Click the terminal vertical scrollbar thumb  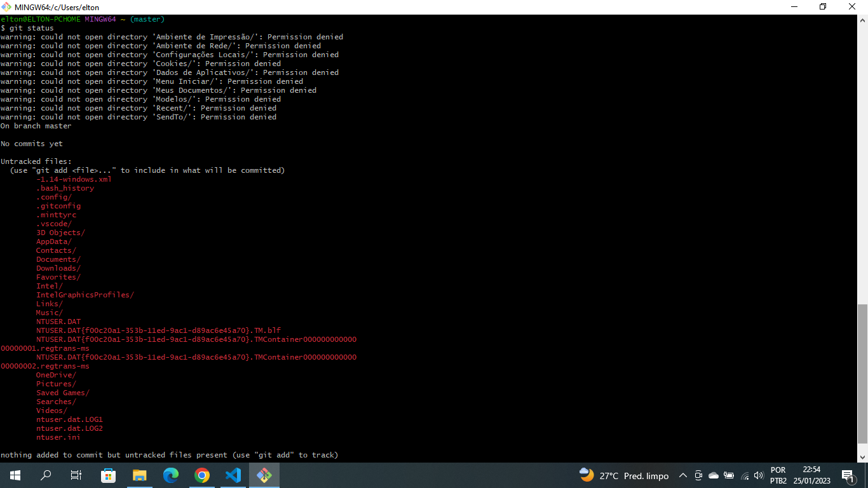click(862, 374)
